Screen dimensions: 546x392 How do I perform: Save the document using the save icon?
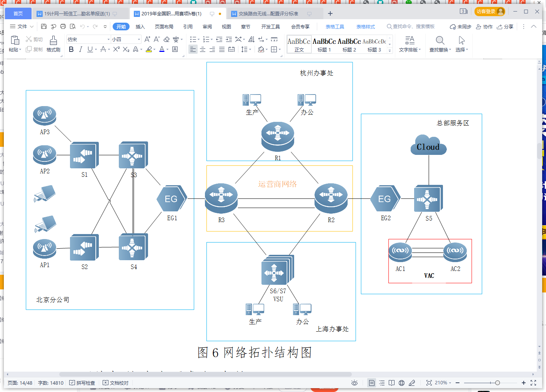point(43,27)
